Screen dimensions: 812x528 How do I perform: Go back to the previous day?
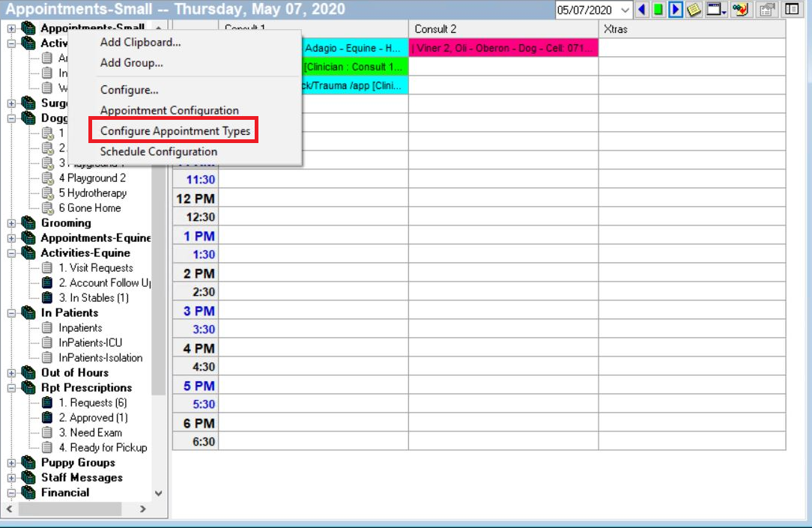pyautogui.click(x=641, y=9)
